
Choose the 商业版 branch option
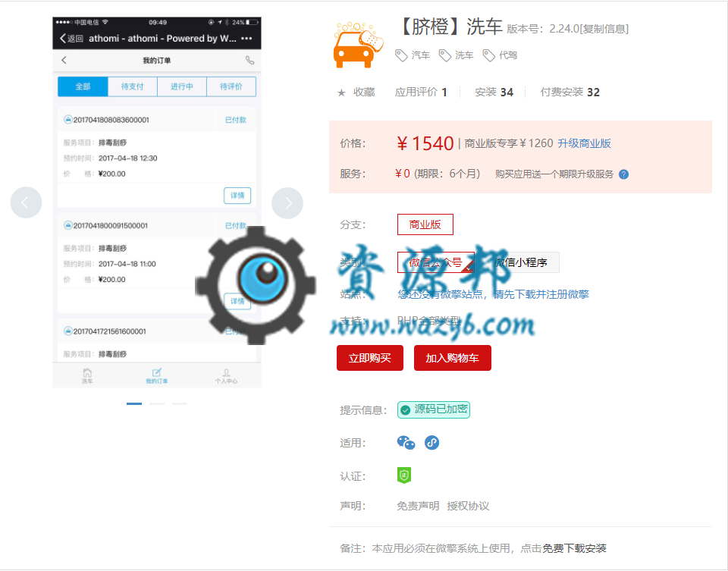pyautogui.click(x=425, y=224)
